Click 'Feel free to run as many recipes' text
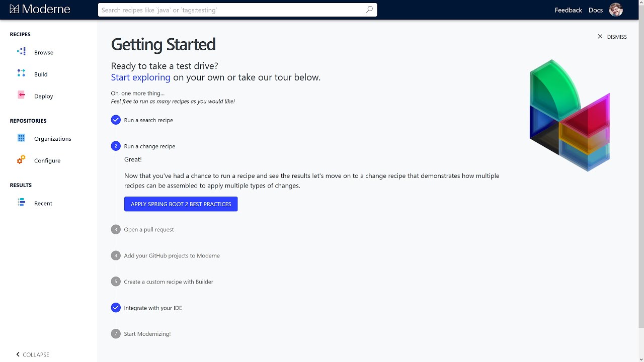Image resolution: width=644 pixels, height=362 pixels. pos(173,101)
